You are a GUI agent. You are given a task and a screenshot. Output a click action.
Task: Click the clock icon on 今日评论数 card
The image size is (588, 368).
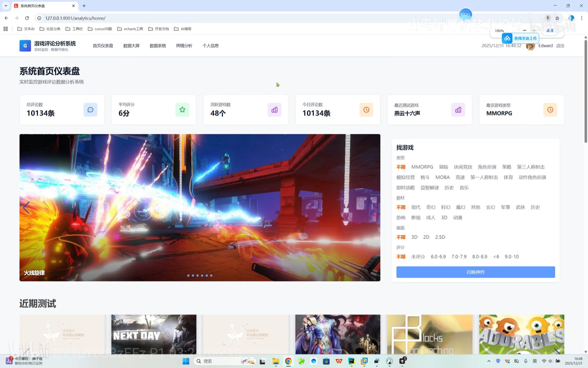pyautogui.click(x=366, y=110)
